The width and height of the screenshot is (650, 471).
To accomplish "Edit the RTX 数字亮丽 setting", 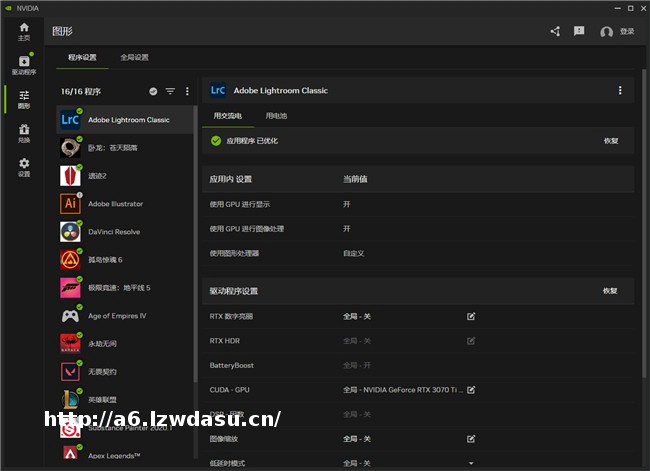I will click(471, 316).
